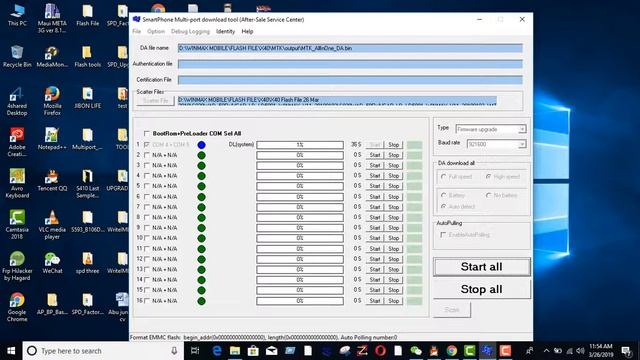Image resolution: width=640 pixels, height=360 pixels.
Task: Select the JIBON LIFE desktop file
Action: 87,98
